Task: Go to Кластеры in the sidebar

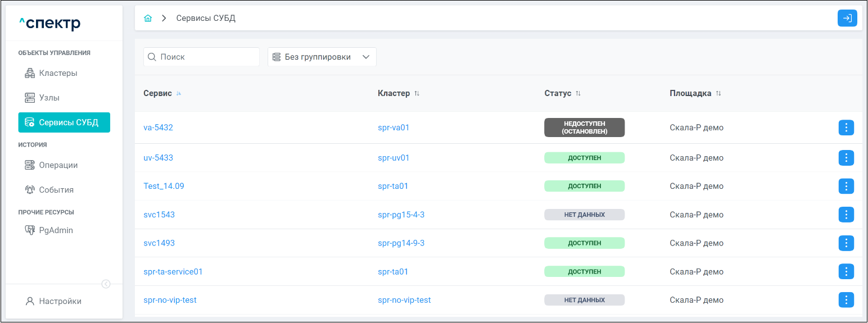Action: pos(58,73)
